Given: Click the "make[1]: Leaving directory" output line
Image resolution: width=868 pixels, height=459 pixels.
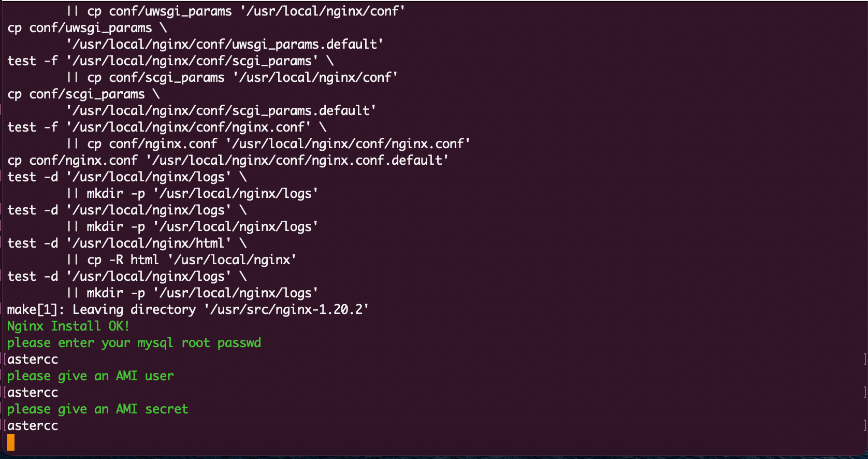Looking at the screenshot, I should click(x=187, y=310).
